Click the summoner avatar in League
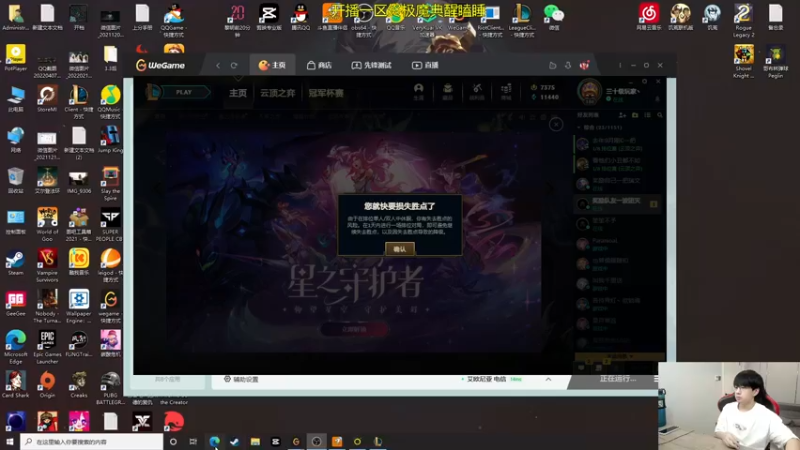This screenshot has height=450, width=800. [x=589, y=92]
